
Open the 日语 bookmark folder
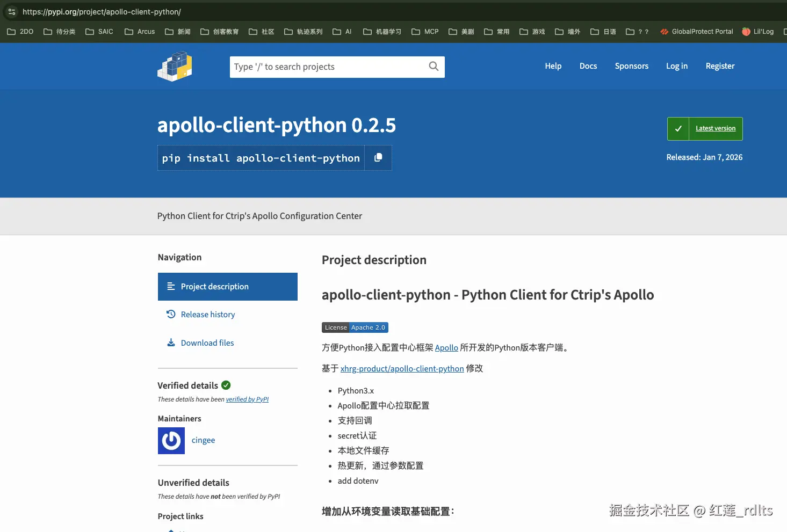coord(603,32)
